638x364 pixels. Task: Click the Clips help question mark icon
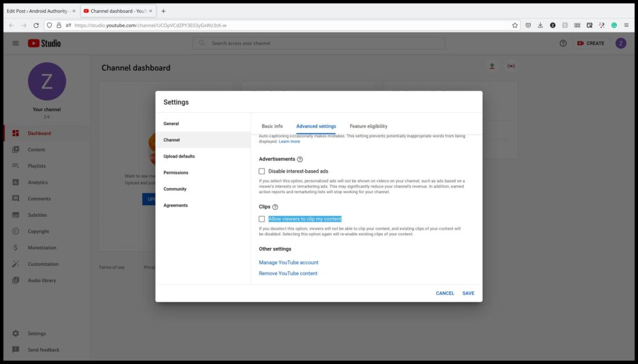point(275,207)
